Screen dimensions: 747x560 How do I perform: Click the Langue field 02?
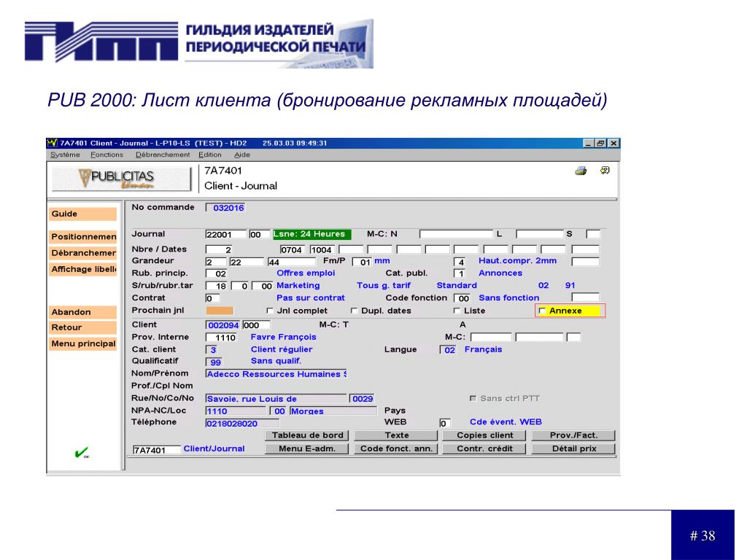tap(448, 349)
